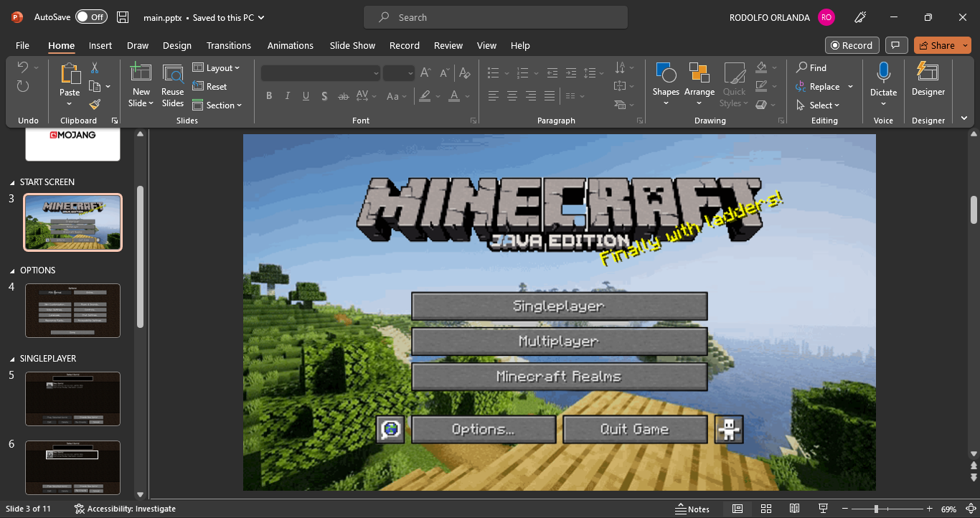Apply Strikethrough formatting

[x=344, y=96]
